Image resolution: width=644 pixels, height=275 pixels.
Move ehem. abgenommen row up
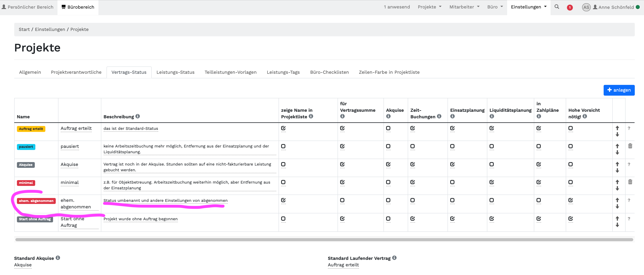tap(617, 200)
